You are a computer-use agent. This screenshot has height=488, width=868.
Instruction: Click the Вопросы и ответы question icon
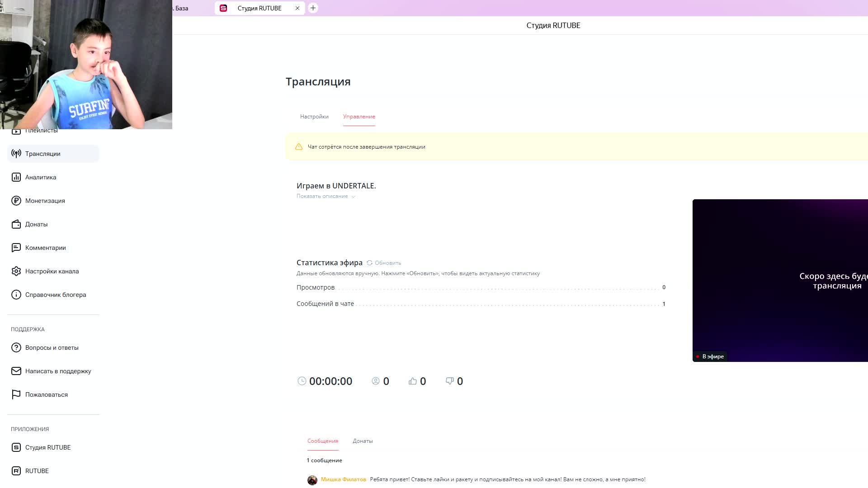coord(16,347)
